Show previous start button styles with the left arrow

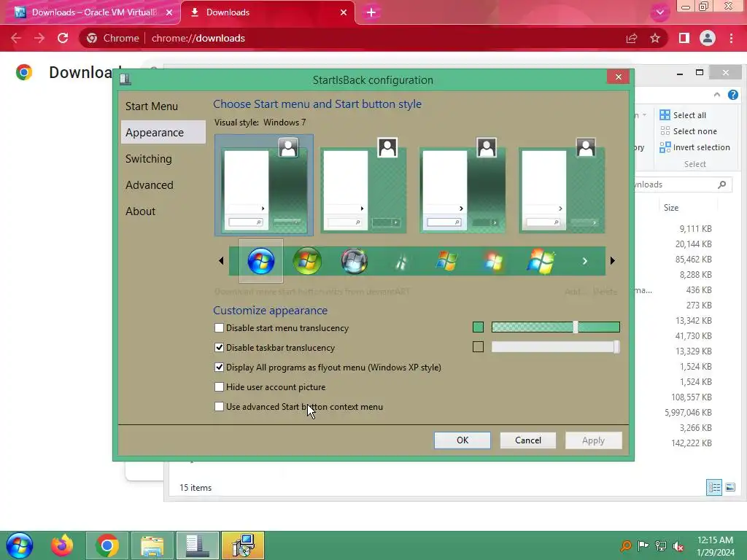pyautogui.click(x=221, y=260)
